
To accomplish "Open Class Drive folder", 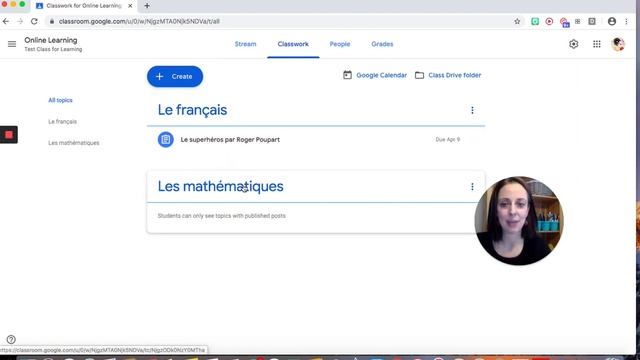I will 448,75.
